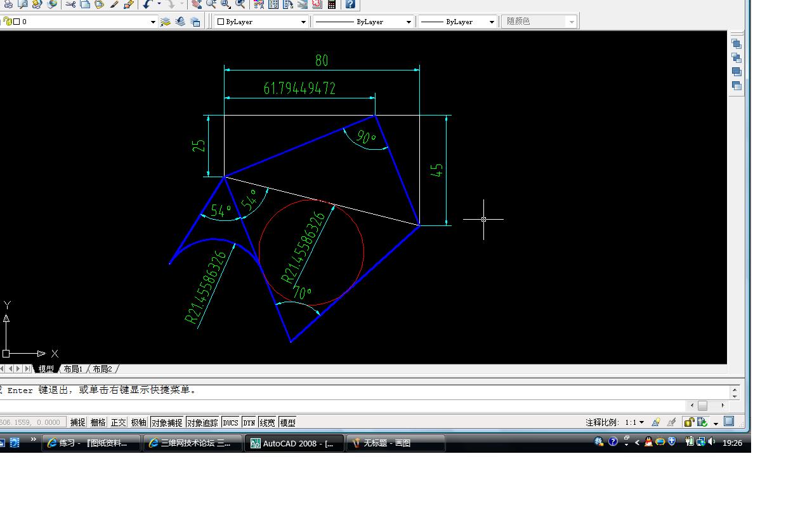Click Make Object's Layer Current icon
Image resolution: width=812 pixels, height=508 pixels.
166,22
